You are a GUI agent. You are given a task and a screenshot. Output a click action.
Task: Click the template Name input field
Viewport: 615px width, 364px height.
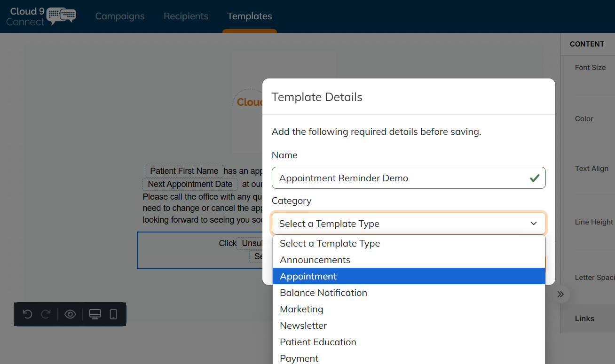(409, 178)
